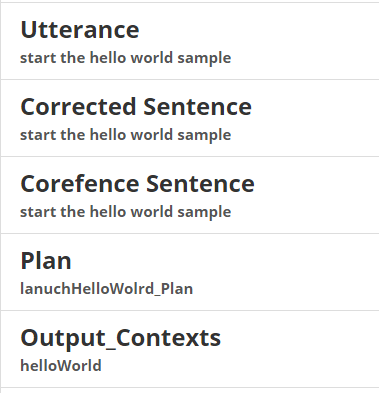Click the Output_Contexts heading
The height and width of the screenshot is (393, 379).
121,338
